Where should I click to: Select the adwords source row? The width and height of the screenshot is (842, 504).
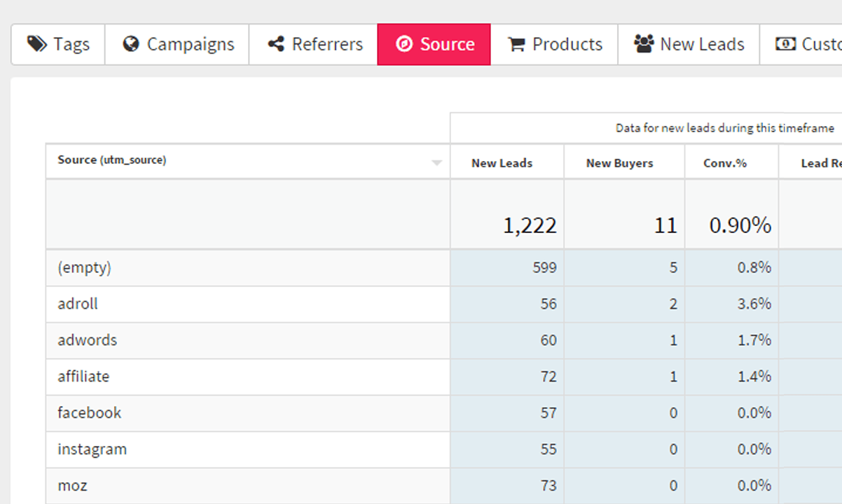click(x=444, y=340)
